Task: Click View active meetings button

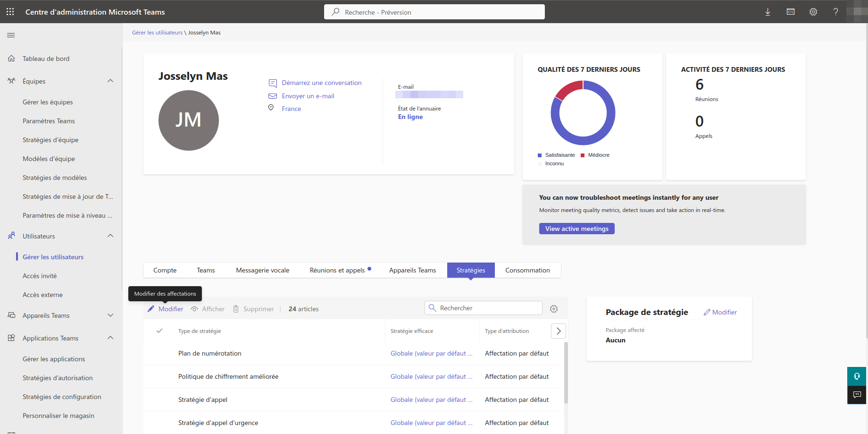Action: pos(576,229)
